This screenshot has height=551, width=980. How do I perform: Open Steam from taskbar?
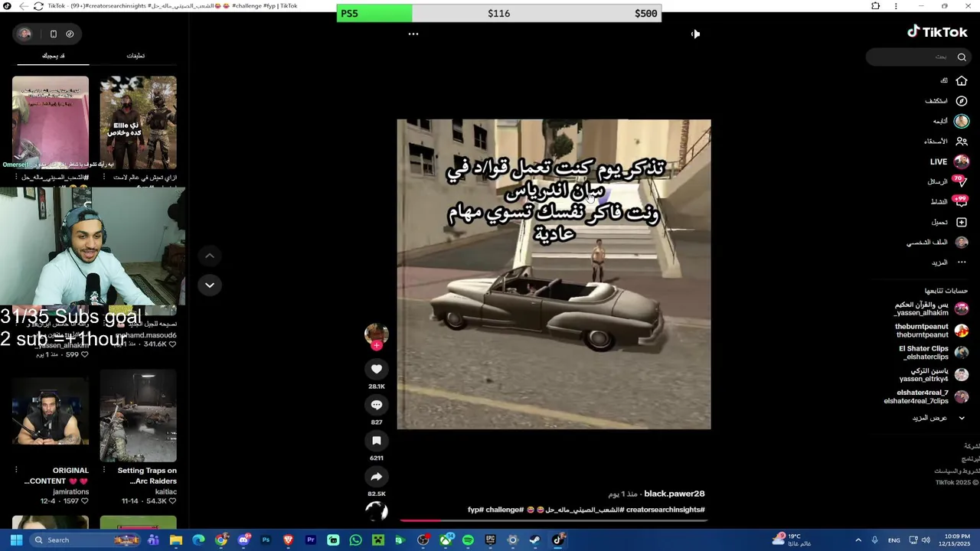[534, 540]
